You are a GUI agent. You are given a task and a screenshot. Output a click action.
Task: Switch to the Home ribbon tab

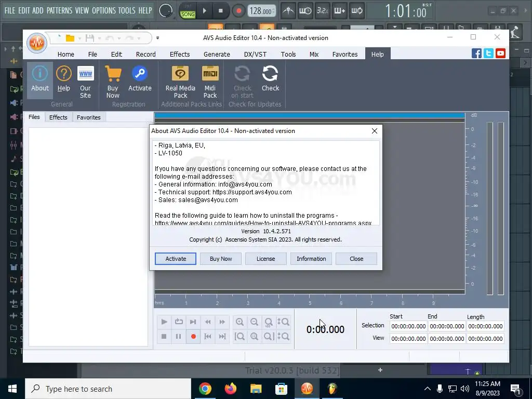66,54
